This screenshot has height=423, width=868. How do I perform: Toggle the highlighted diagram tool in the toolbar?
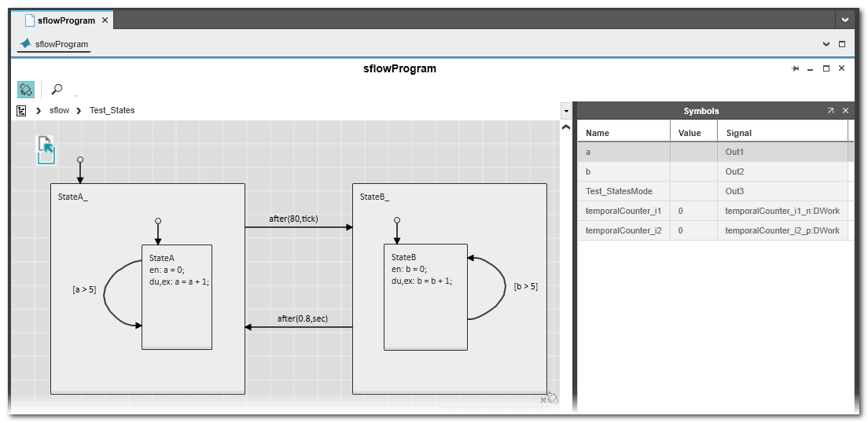[26, 89]
